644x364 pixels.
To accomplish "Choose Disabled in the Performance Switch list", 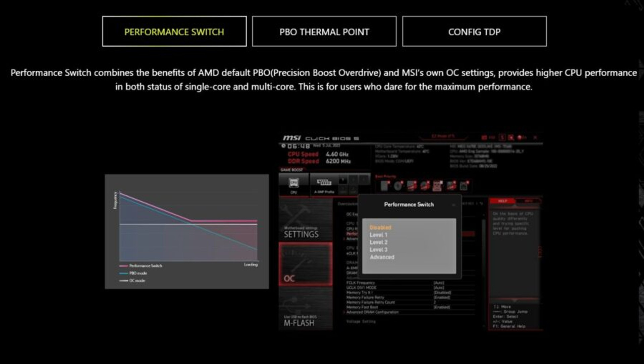I will pos(380,227).
